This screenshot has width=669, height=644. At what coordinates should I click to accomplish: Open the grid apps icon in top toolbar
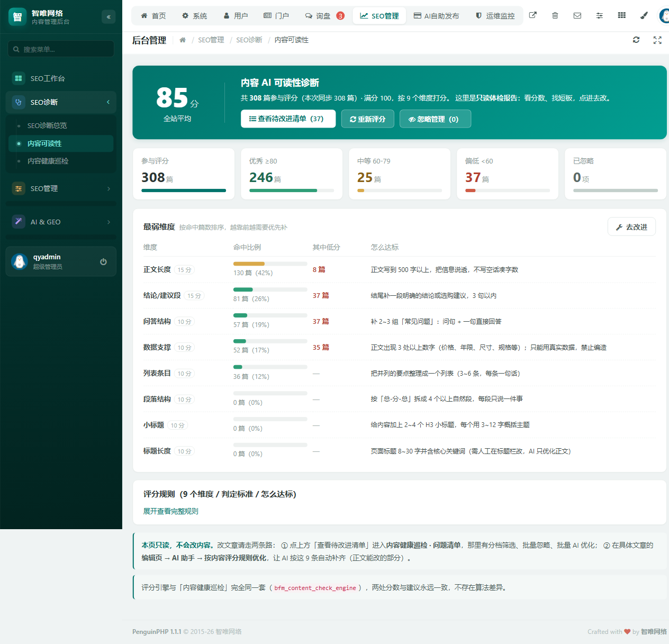tap(622, 15)
